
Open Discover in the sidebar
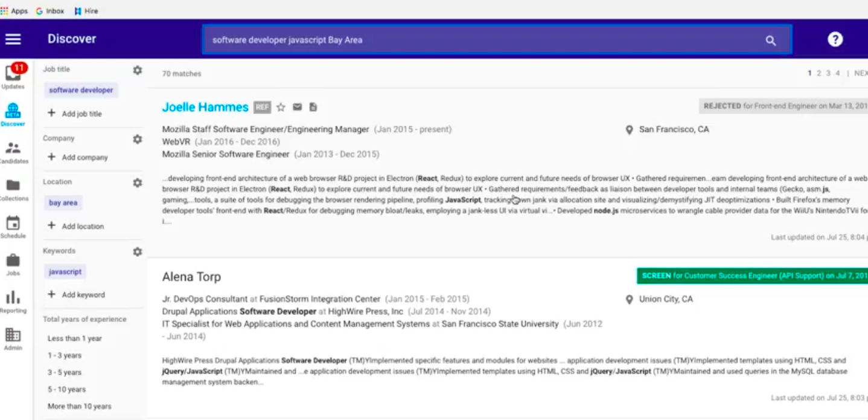point(13,114)
